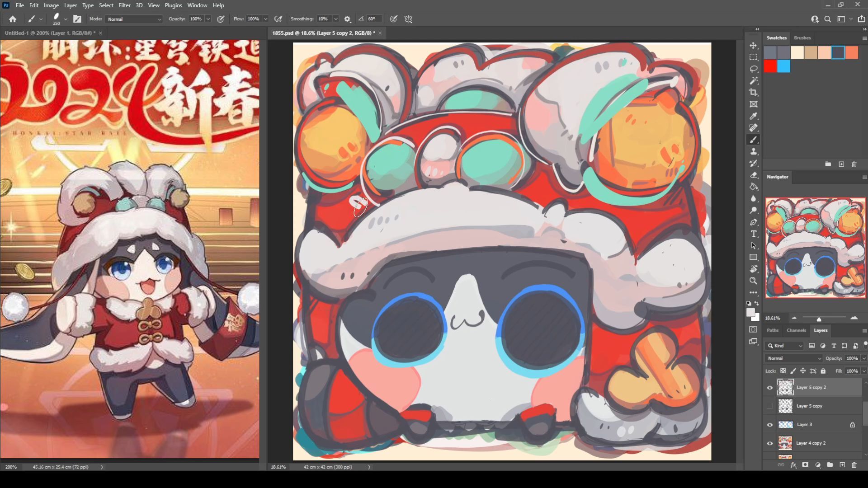Image resolution: width=868 pixels, height=488 pixels.
Task: Open brush blending Mode dropdown
Action: pyautogui.click(x=134, y=19)
